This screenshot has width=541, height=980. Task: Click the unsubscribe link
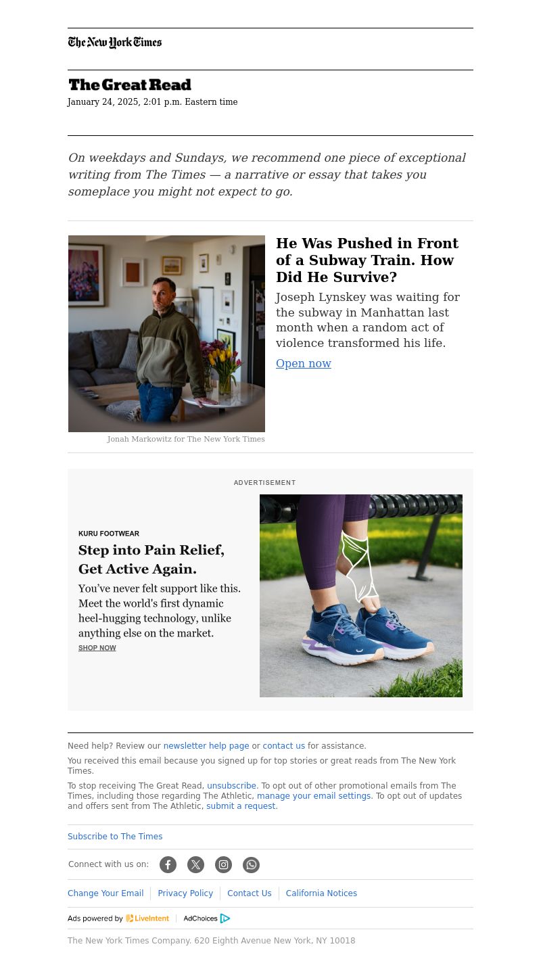click(x=231, y=786)
